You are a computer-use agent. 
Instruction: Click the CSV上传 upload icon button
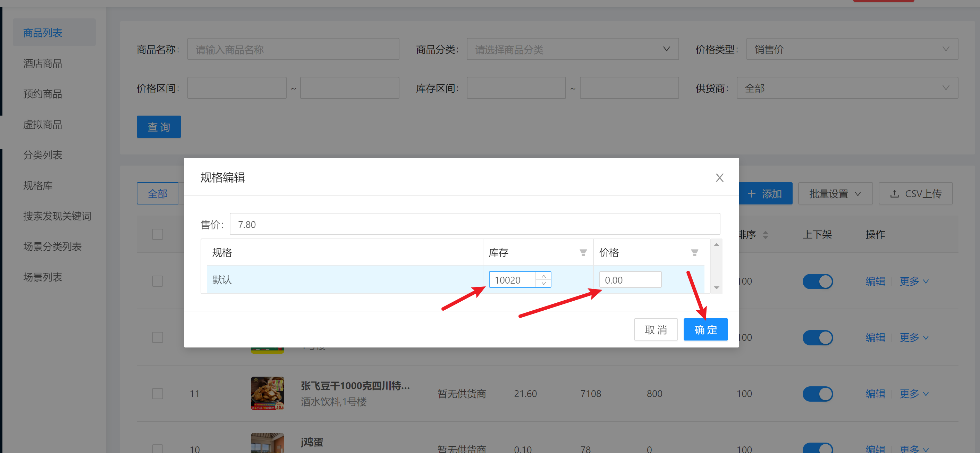point(915,194)
